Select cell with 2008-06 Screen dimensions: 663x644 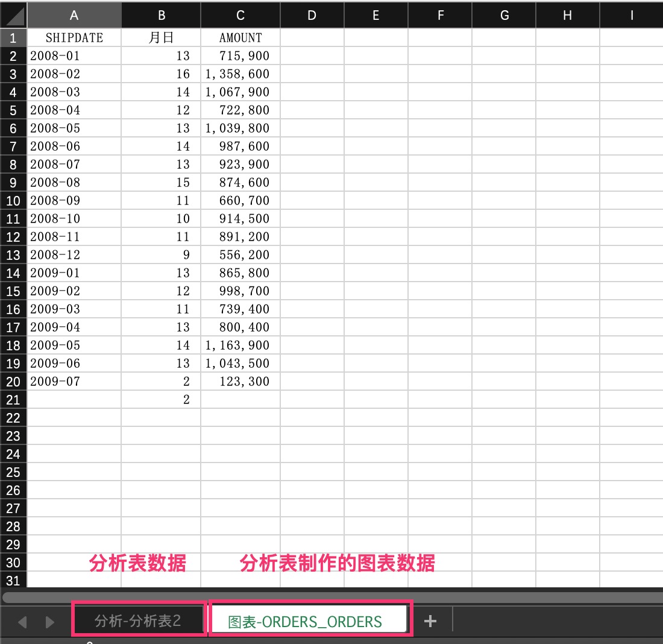[x=74, y=146]
